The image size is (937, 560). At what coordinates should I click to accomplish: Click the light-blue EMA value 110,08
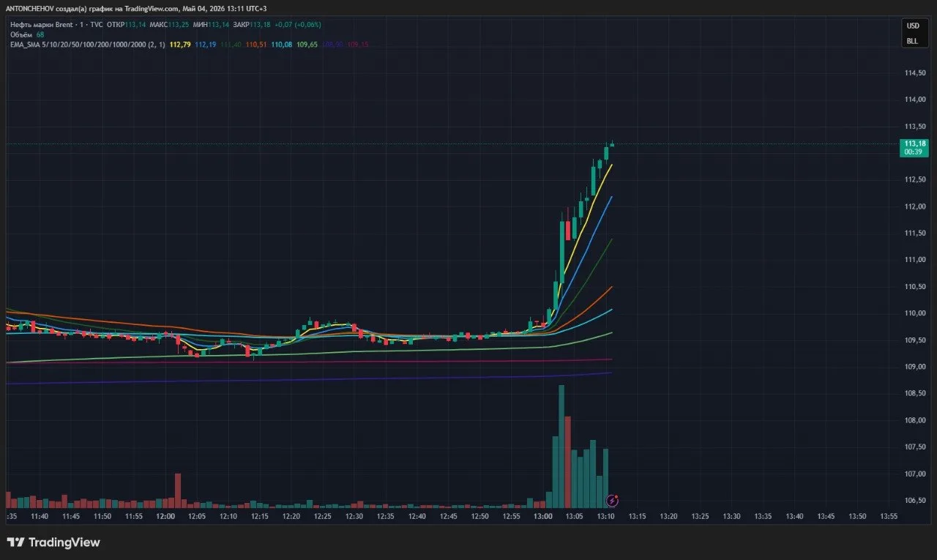click(x=282, y=45)
